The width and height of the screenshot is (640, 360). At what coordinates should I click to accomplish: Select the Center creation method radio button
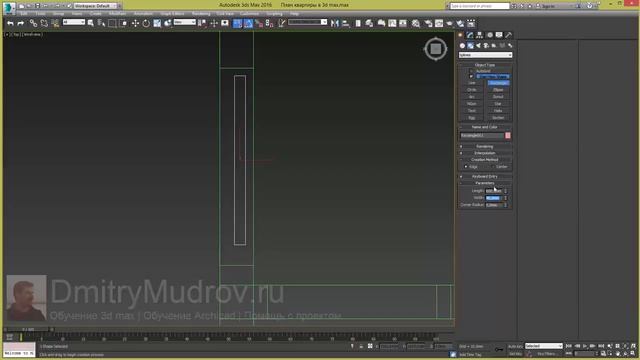[492, 167]
